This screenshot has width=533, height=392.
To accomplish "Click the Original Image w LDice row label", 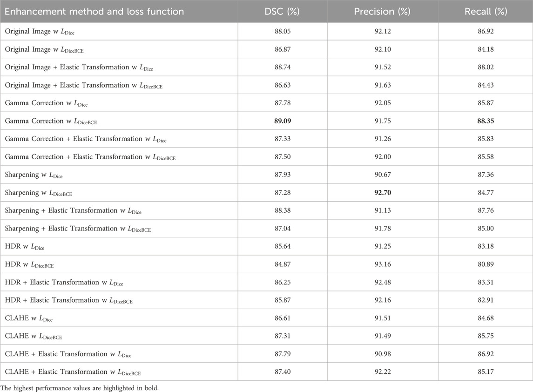I will coord(40,32).
